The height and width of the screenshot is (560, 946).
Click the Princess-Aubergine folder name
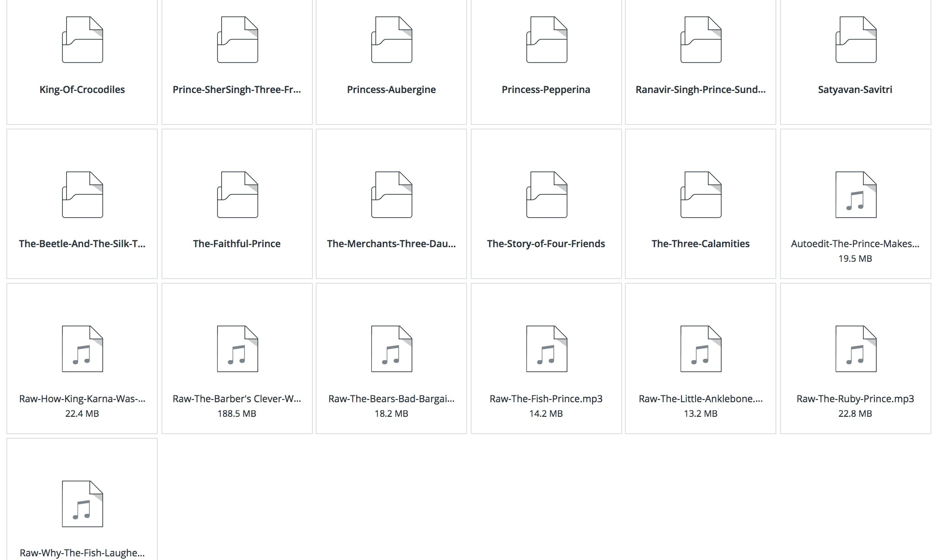click(391, 89)
